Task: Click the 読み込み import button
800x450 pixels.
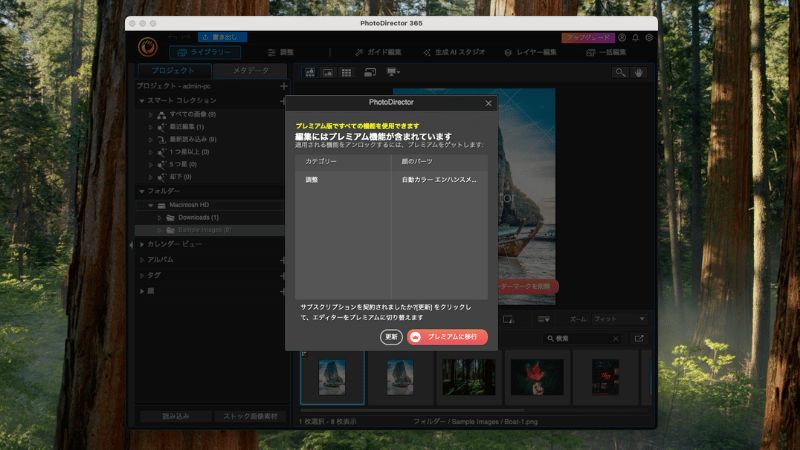Action: [176, 416]
